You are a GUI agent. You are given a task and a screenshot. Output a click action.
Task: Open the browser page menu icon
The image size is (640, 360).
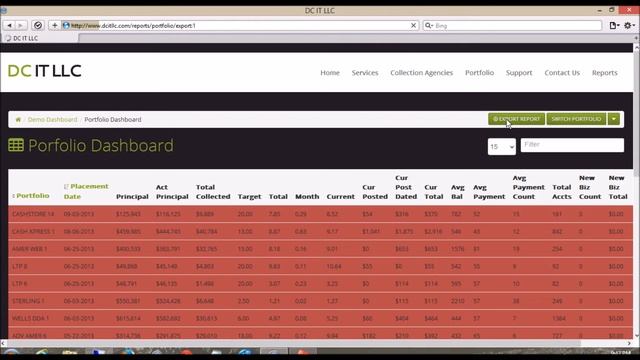point(614,25)
